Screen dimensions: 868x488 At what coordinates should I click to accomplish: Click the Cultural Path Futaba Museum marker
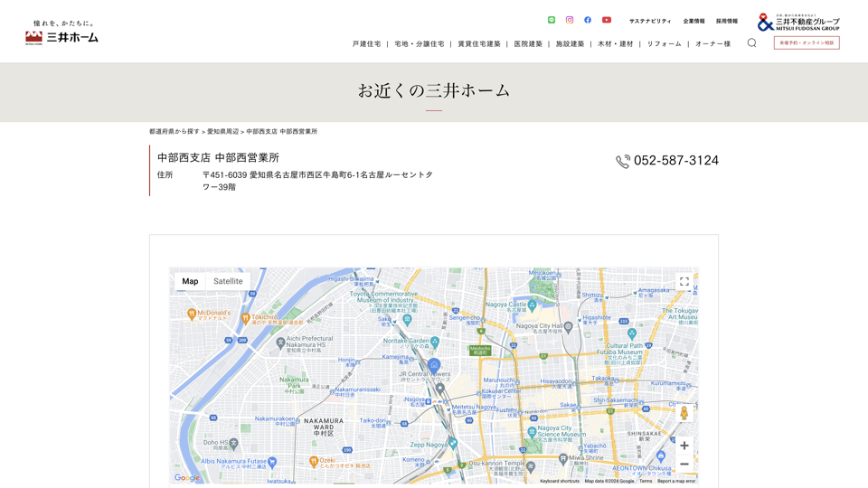(632, 333)
